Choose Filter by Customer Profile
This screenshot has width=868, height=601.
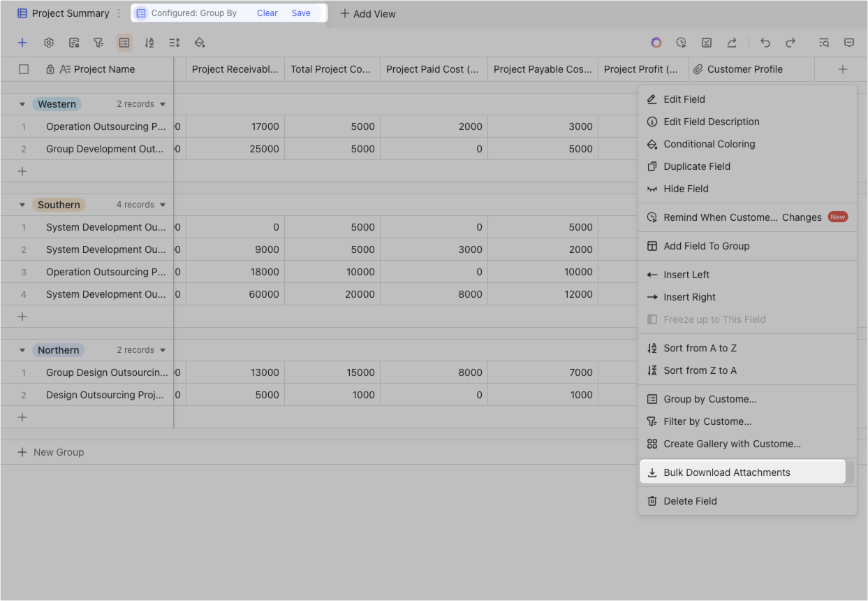tap(747, 421)
